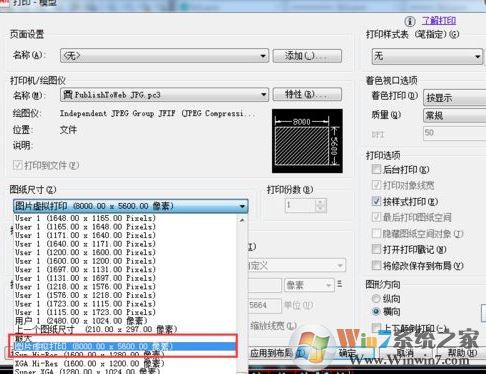Toggle 上下颠倒打印 checkbox
Viewport: 486px width, 374px height.
376,328
